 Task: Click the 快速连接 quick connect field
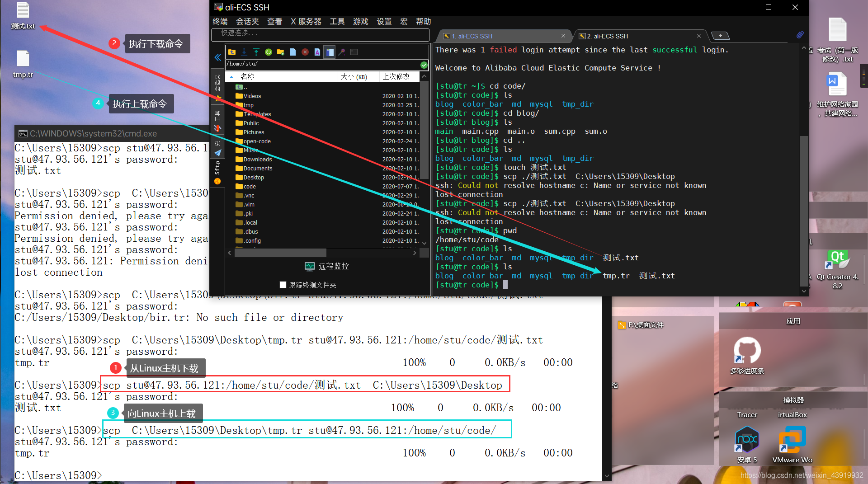[x=320, y=34]
